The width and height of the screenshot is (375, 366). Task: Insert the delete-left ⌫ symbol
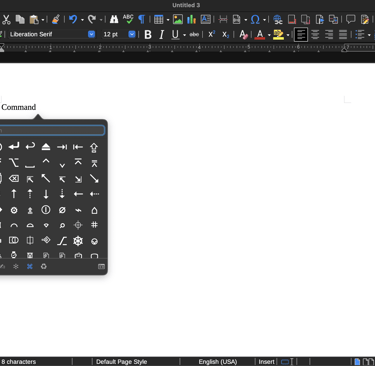pos(14,179)
